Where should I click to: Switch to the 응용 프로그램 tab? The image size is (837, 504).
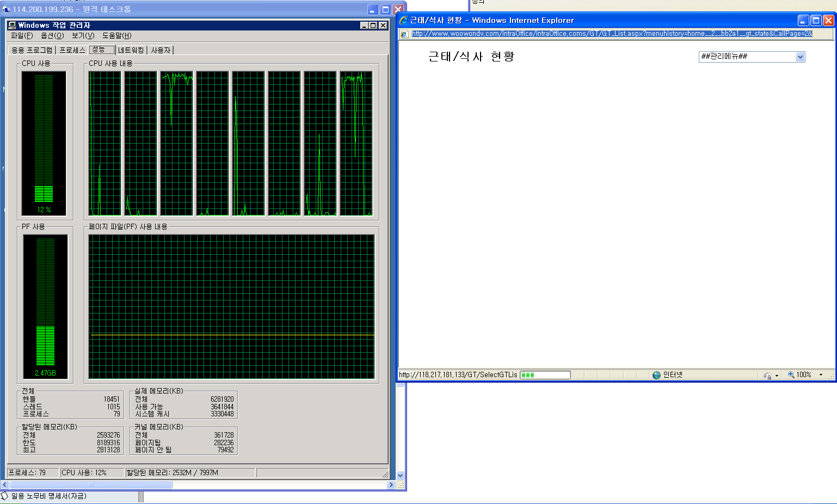coord(32,50)
